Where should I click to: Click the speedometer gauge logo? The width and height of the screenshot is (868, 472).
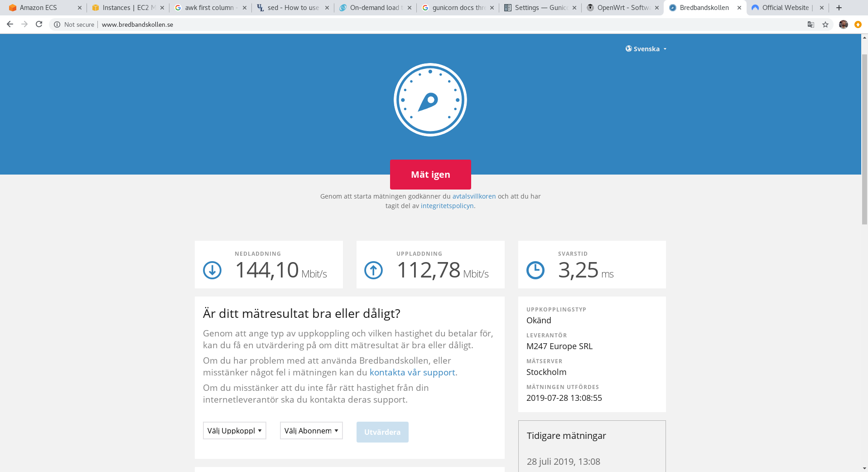430,100
